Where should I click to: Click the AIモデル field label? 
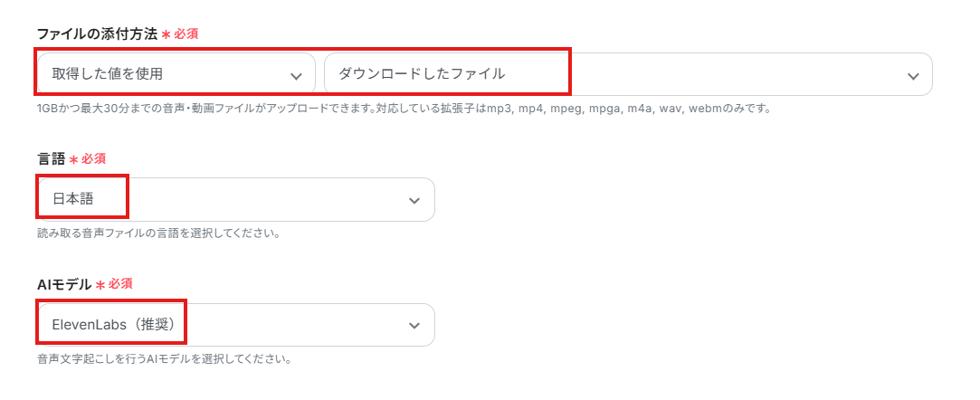point(64,284)
